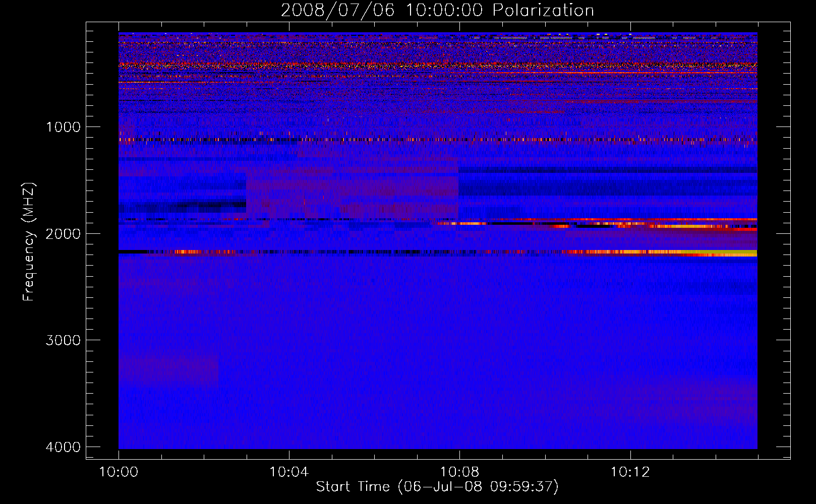Click the plot title '2008/07/06 10:00:00 Polarization'
Image resolution: width=816 pixels, height=504 pixels.
pyautogui.click(x=437, y=10)
